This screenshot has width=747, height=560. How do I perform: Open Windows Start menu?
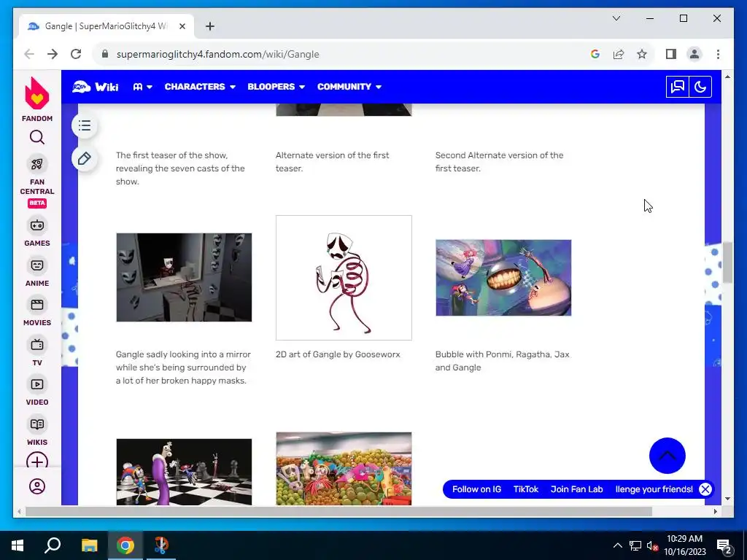pos(18,545)
